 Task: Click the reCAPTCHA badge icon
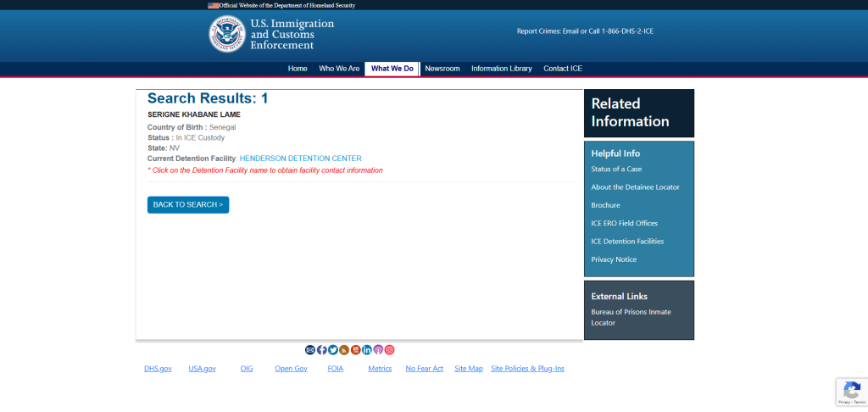pos(851,390)
